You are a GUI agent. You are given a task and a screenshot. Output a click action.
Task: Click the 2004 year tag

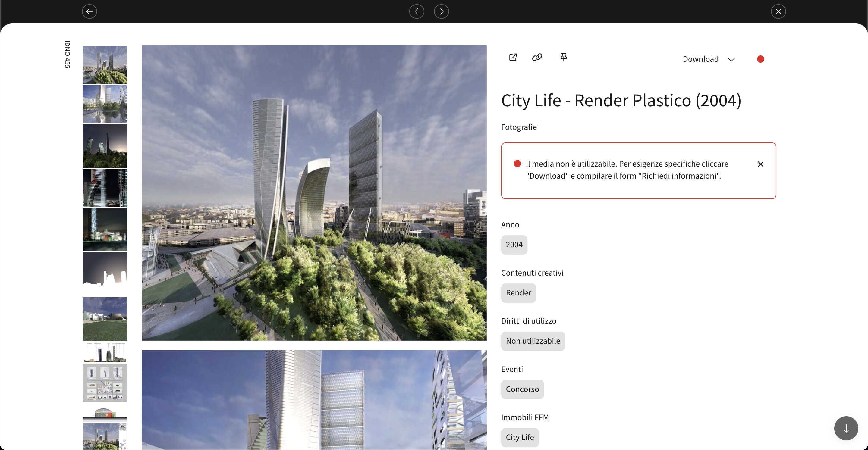pyautogui.click(x=514, y=245)
